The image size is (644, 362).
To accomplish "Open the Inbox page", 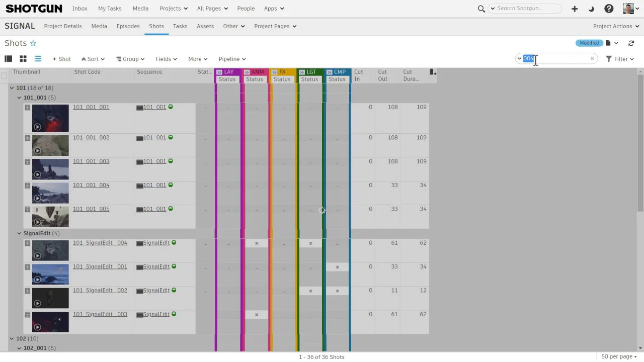I will pos(79,9).
